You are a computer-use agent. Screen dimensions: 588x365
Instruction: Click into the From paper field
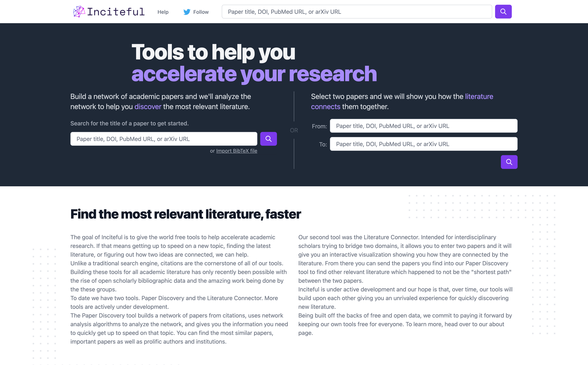point(423,126)
